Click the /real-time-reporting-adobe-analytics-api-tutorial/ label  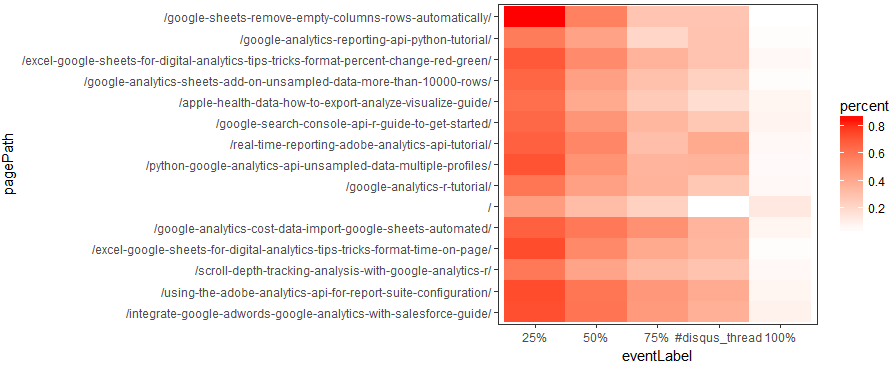tap(360, 144)
